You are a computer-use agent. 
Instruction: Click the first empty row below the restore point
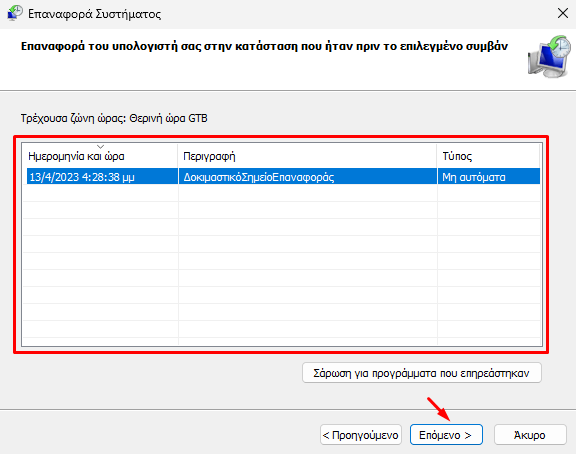tap(282, 193)
